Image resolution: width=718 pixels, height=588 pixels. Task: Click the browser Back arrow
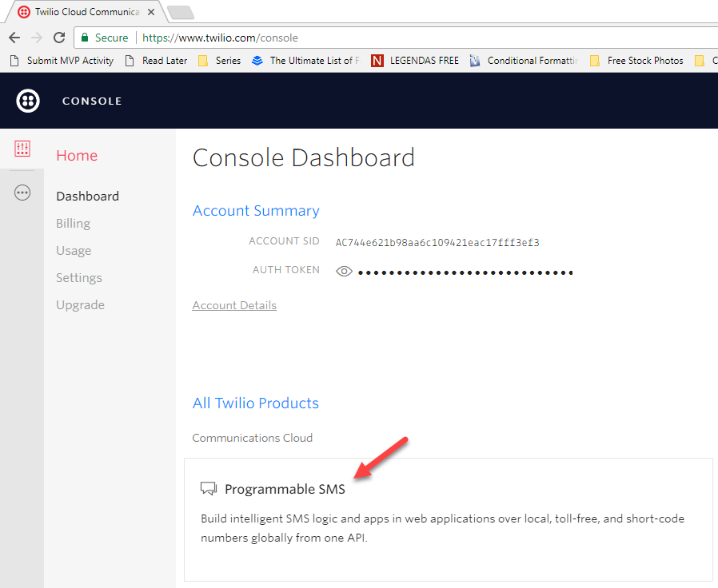click(x=14, y=38)
